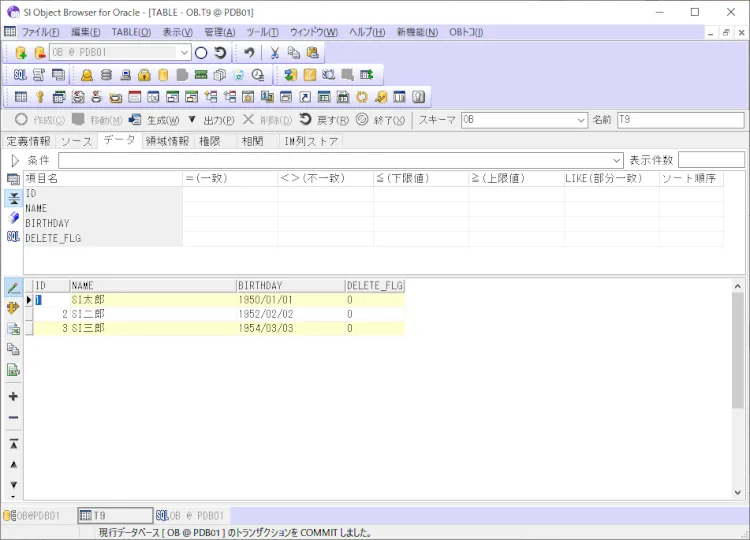Open the OB @ PDB01 connection dropdown
The image size is (750, 540).
(x=184, y=53)
